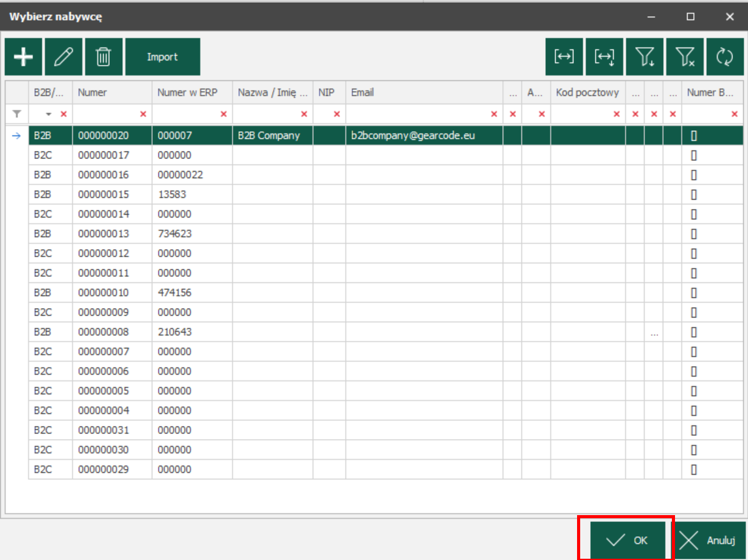Clear the B2B/... column filter
This screenshot has width=748, height=560.
(x=64, y=114)
